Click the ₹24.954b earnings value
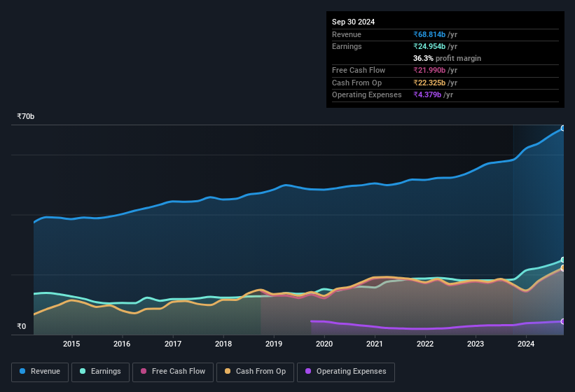Image resolution: width=575 pixels, height=392 pixels. [429, 46]
